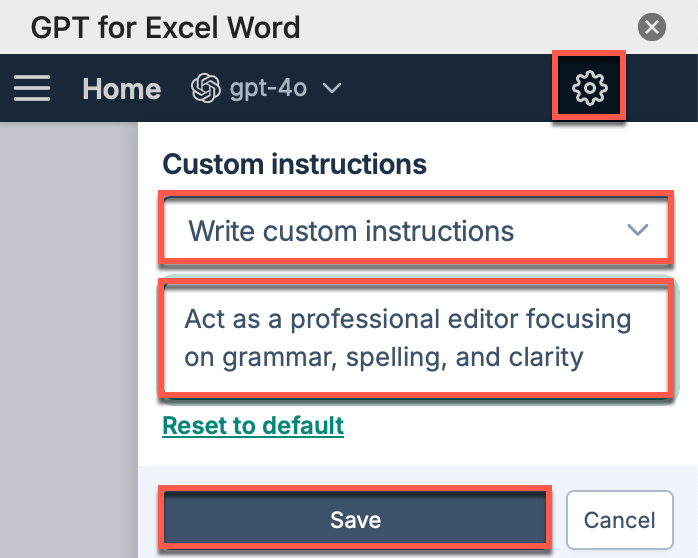Go to the Home label
The image size is (698, 558).
pos(122,89)
